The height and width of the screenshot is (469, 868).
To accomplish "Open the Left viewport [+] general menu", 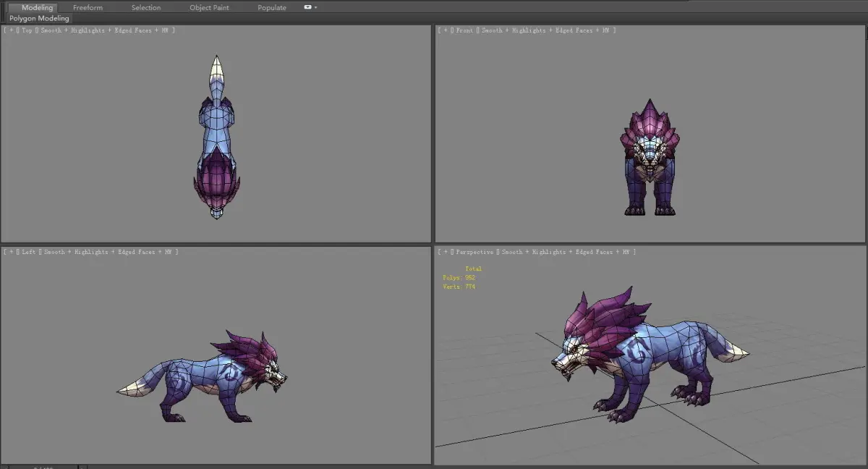I will point(9,252).
